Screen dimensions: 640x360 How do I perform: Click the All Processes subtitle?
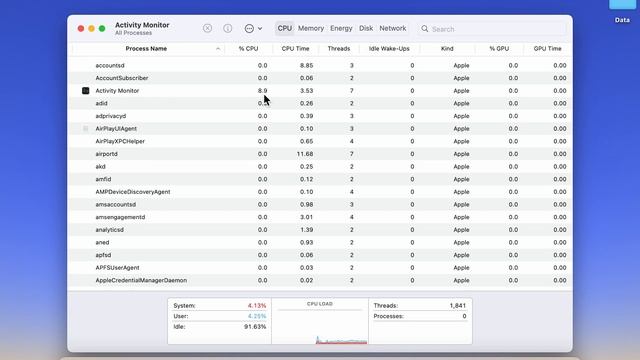(133, 33)
